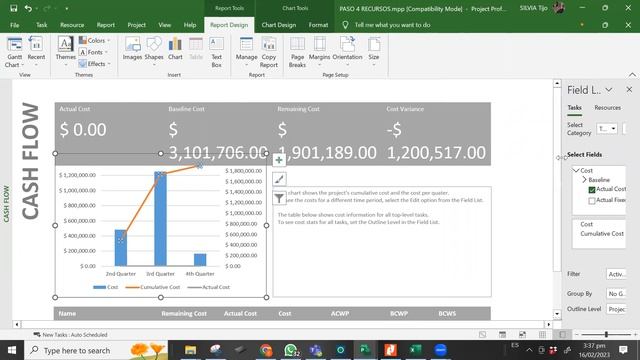Viewport: 640px width, 360px height.
Task: Adjust the zoom slider handle
Action: (x=606, y=334)
